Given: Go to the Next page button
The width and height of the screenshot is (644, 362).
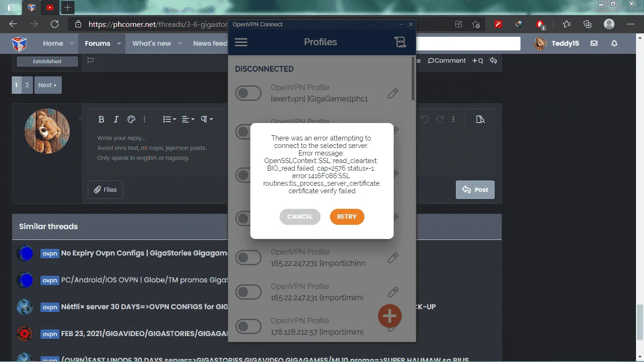Looking at the screenshot, I should (x=48, y=85).
